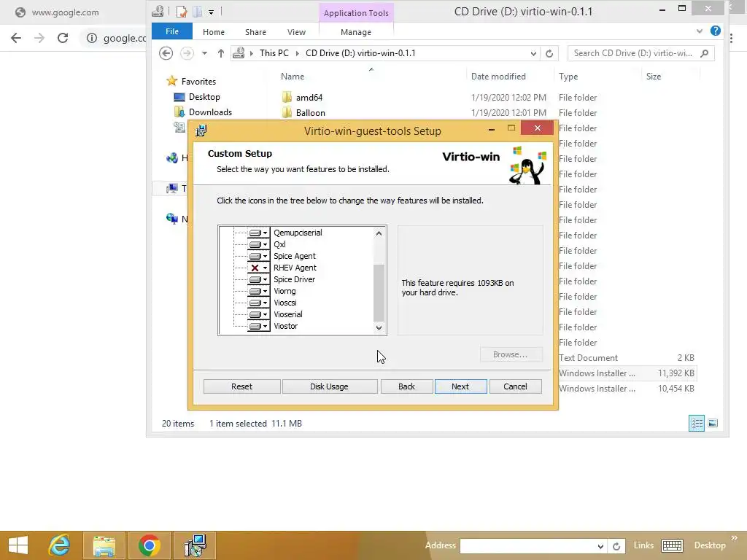
Task: Open the Manage ribbon tab
Action: (356, 32)
